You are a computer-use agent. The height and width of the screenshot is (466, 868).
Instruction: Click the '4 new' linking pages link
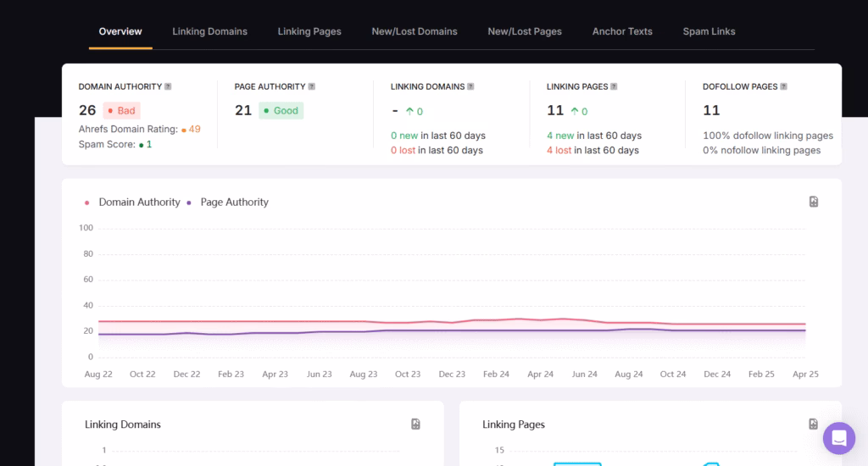point(560,136)
